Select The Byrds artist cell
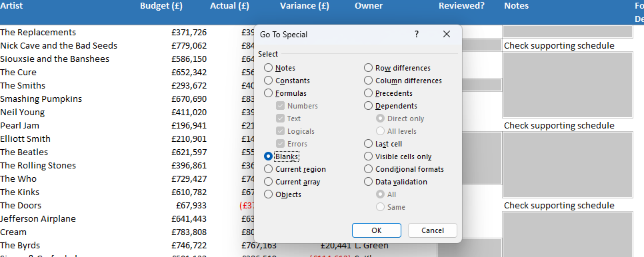 pyautogui.click(x=20, y=246)
